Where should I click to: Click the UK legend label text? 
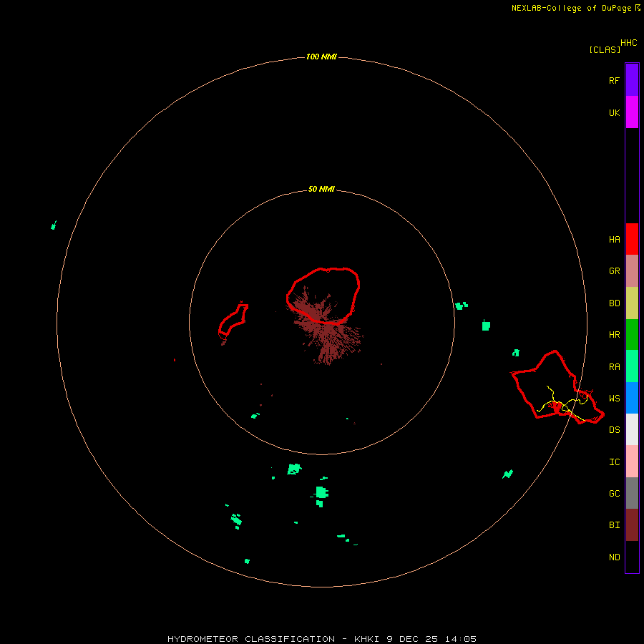pyautogui.click(x=615, y=113)
